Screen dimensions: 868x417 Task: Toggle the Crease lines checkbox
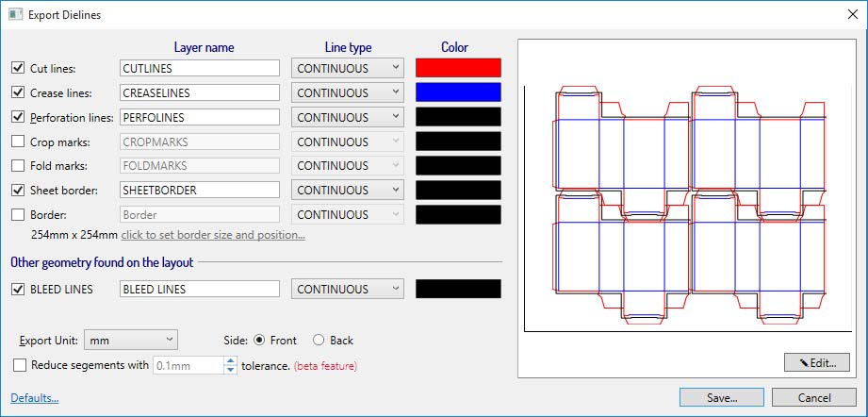click(x=18, y=92)
